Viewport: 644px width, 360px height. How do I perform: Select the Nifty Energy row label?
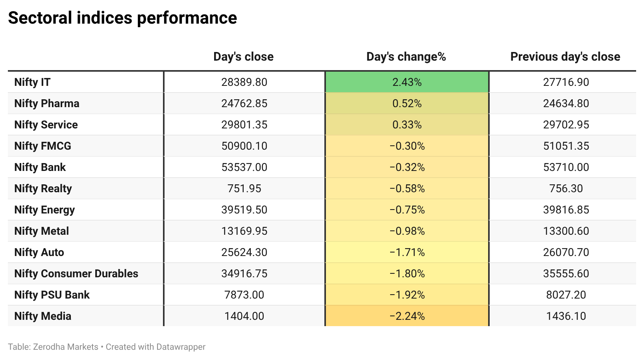click(44, 210)
